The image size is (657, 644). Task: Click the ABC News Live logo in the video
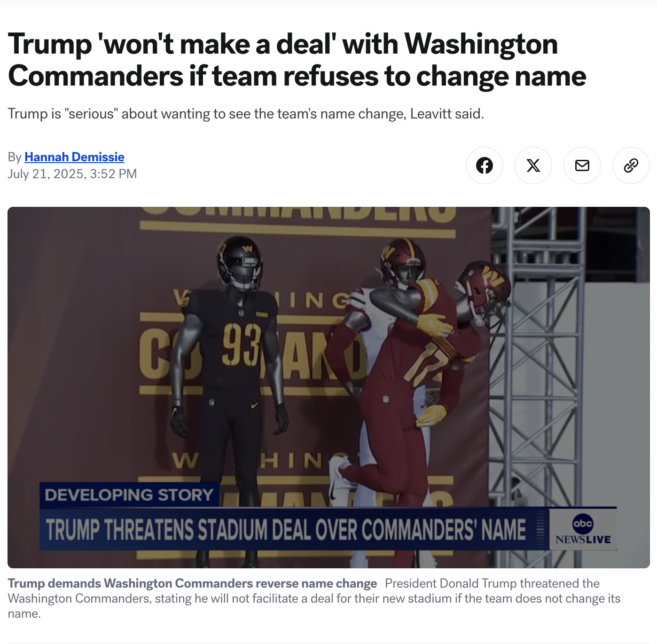coord(583,529)
